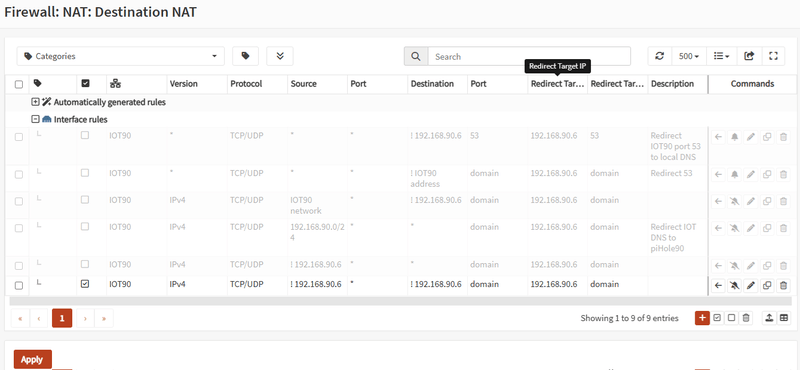The image size is (800, 370).
Task: Open the 500 rows-per-page dropdown
Action: 689,56
